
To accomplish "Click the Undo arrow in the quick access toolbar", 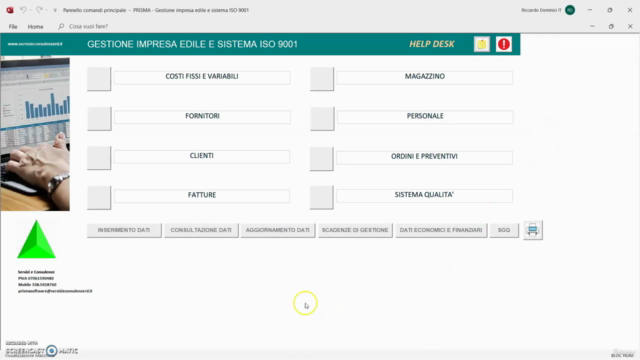I will coord(23,10).
